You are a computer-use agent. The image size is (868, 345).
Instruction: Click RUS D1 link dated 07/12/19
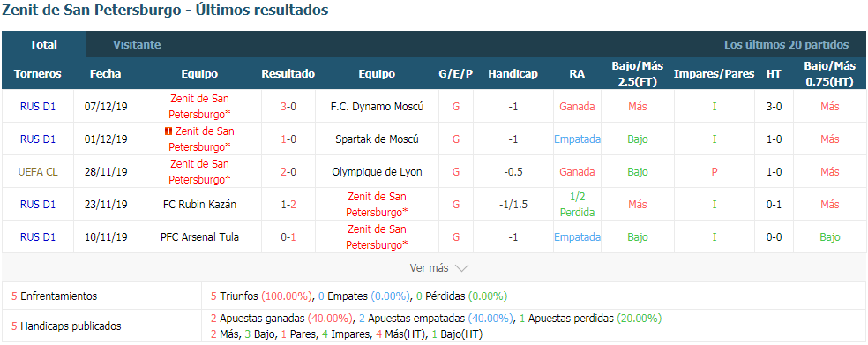click(x=38, y=107)
